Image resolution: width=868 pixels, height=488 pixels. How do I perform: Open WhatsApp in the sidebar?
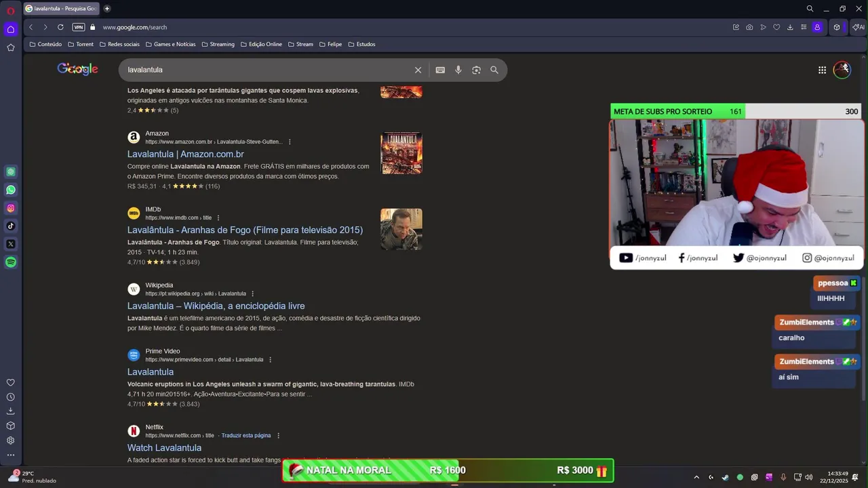[x=10, y=190]
